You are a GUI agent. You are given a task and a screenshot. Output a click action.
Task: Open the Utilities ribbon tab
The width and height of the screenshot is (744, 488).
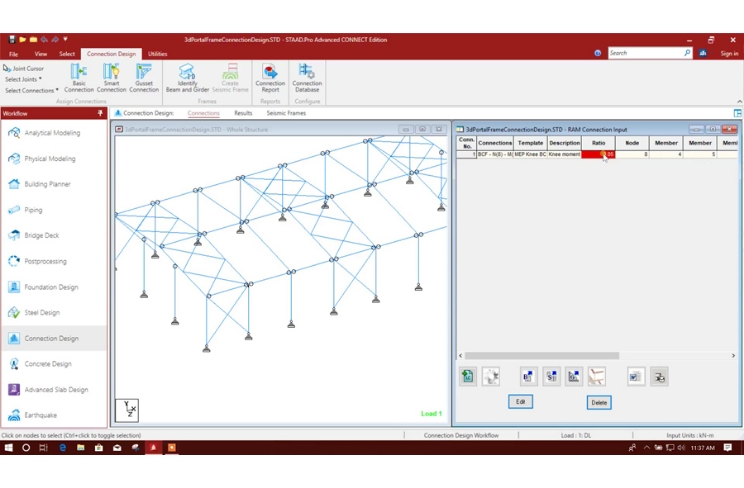coord(158,54)
